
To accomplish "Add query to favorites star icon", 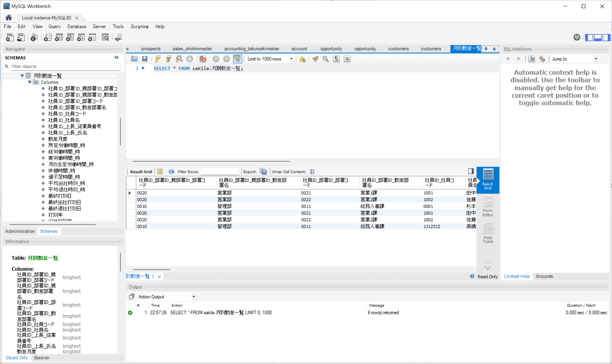I will (303, 59).
